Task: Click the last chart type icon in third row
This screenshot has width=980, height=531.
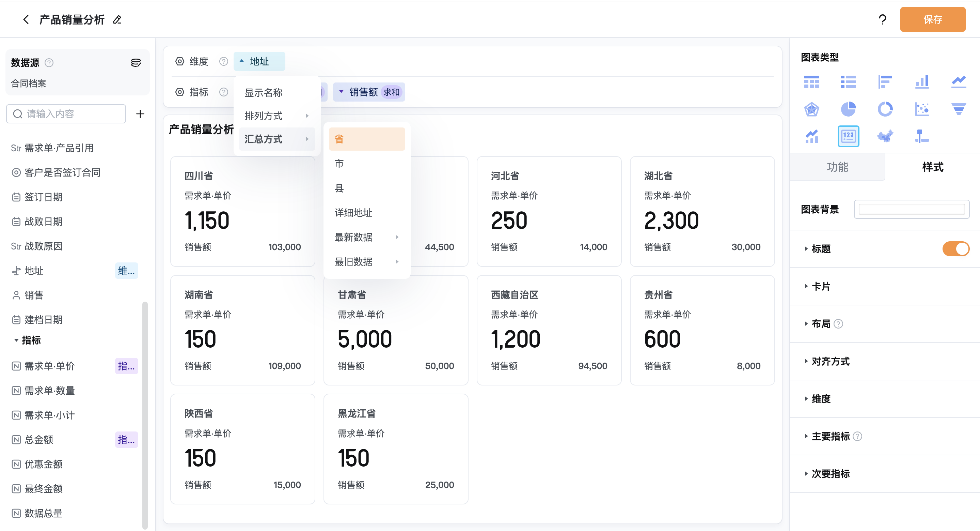Action: coord(922,136)
